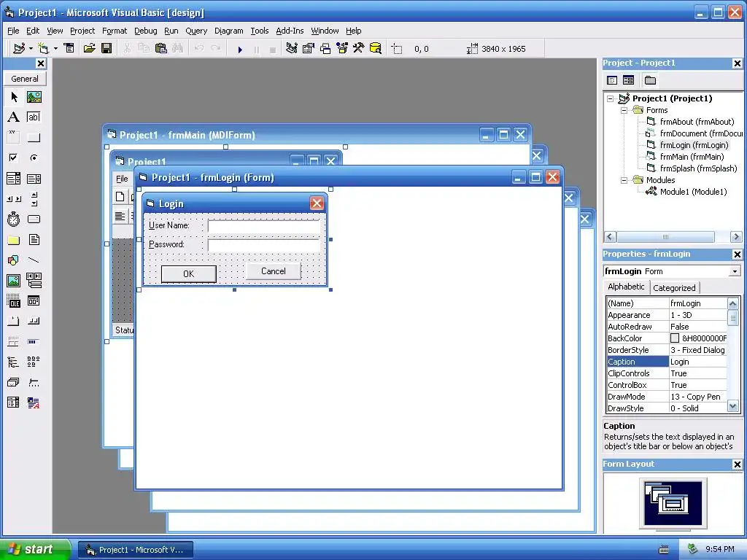Click View Object in Project panel
Screen dimensions: 747x560
[x=629, y=80]
